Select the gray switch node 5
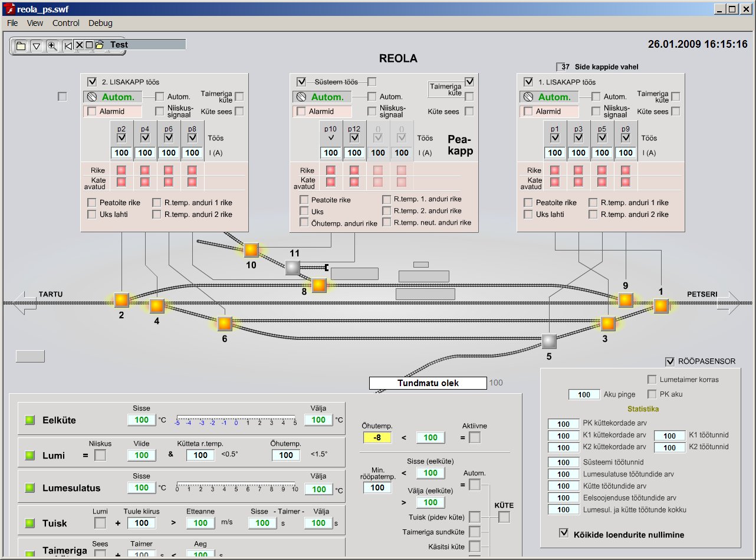Screen dimensions: 756x560 549,341
